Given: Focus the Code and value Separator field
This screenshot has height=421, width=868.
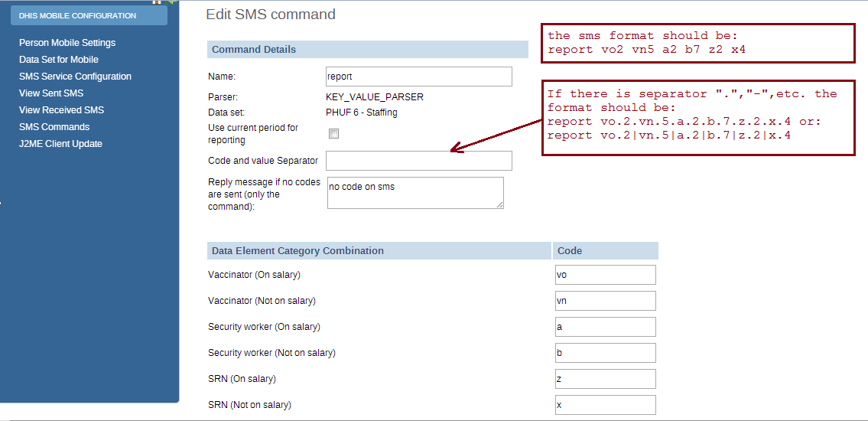Looking at the screenshot, I should coord(418,161).
